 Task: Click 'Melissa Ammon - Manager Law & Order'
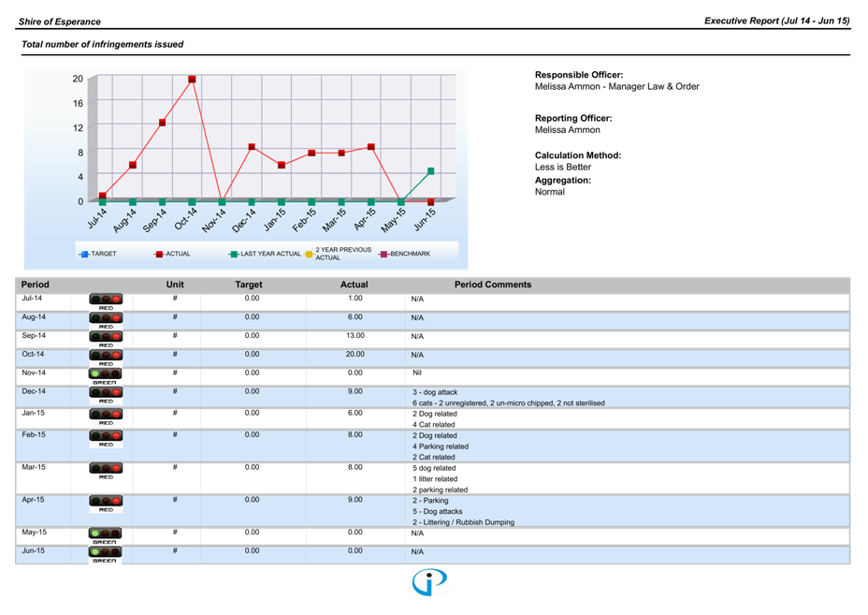(616, 86)
